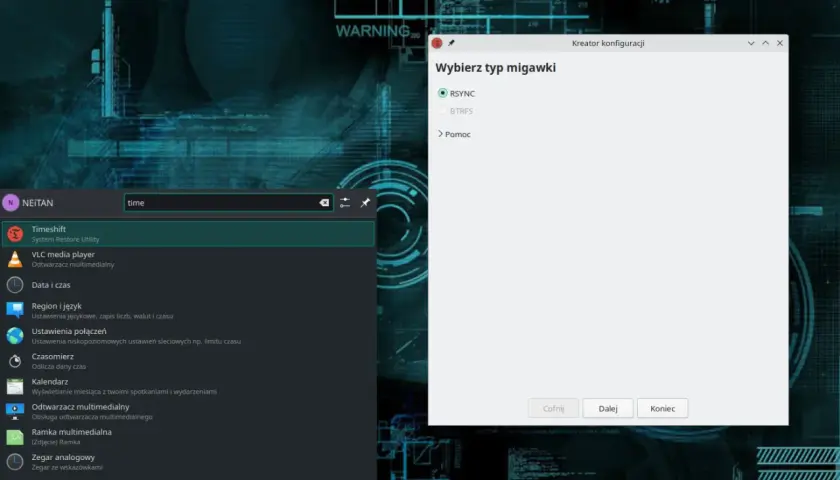Click the Data i czas clock icon
This screenshot has height=480, width=840.
pyautogui.click(x=15, y=285)
